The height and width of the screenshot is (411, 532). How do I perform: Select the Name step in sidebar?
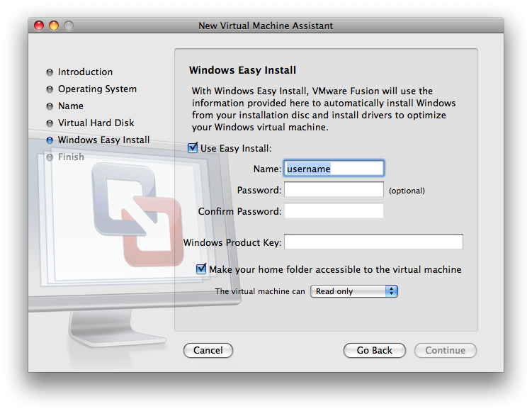(71, 106)
